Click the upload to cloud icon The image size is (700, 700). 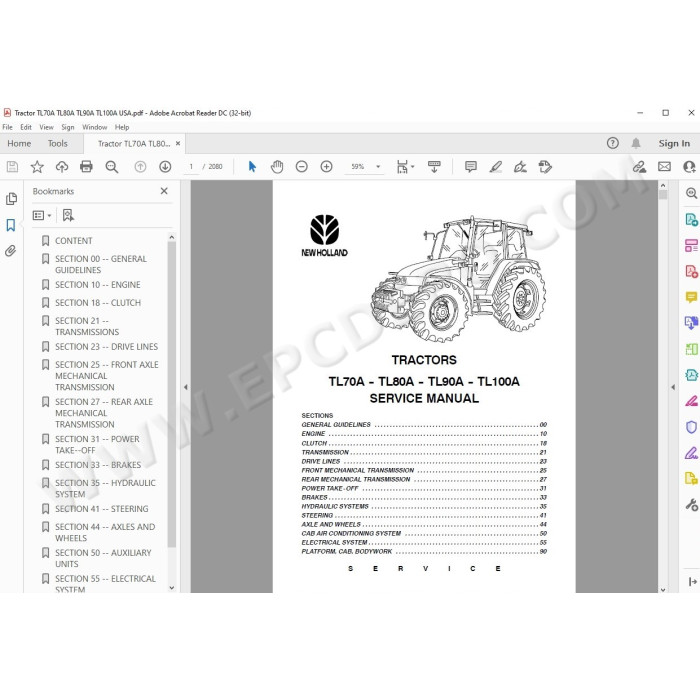tap(62, 167)
